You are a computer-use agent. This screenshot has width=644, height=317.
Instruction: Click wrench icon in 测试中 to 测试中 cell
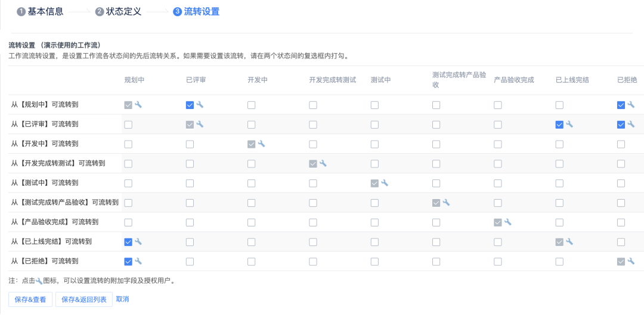pos(385,183)
